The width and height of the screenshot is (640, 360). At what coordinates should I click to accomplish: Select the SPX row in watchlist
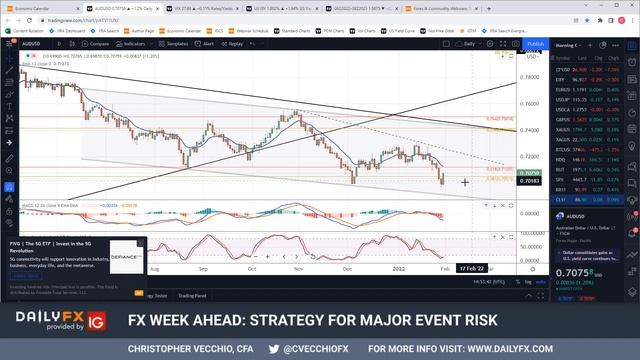[587, 180]
